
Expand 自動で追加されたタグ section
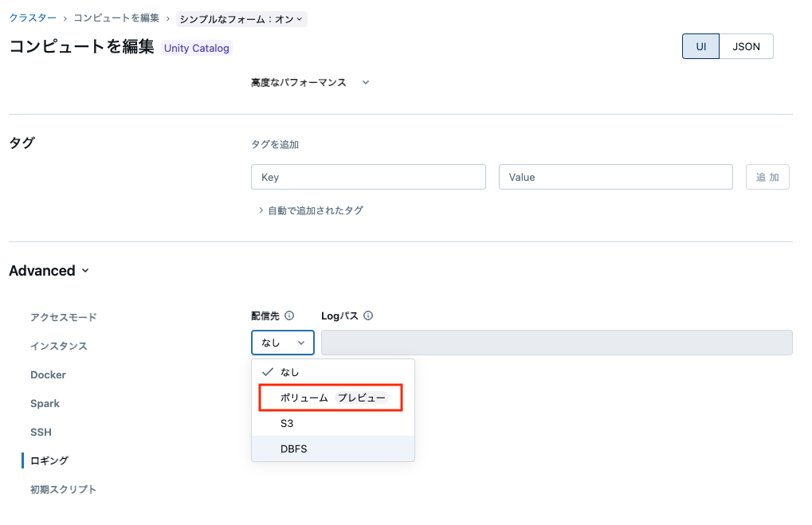point(312,210)
